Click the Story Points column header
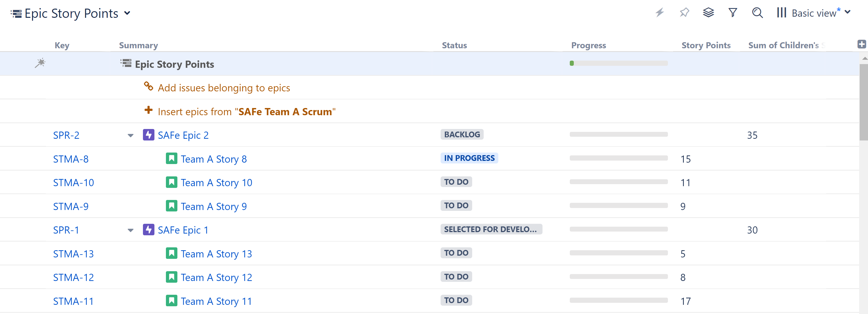868x314 pixels. (x=706, y=45)
